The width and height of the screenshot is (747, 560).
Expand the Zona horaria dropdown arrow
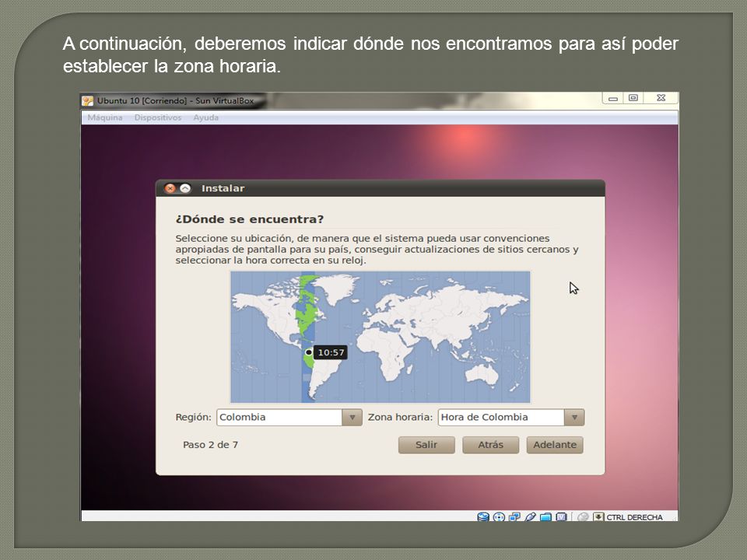point(574,418)
